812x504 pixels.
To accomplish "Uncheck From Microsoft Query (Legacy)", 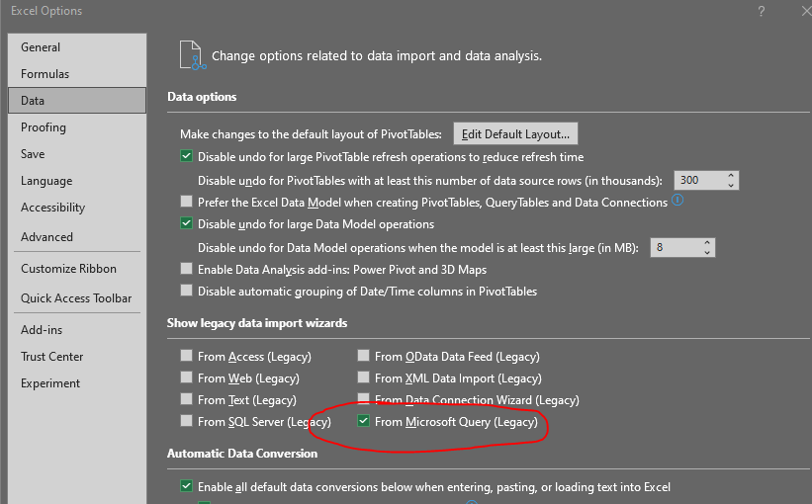I will [x=364, y=421].
